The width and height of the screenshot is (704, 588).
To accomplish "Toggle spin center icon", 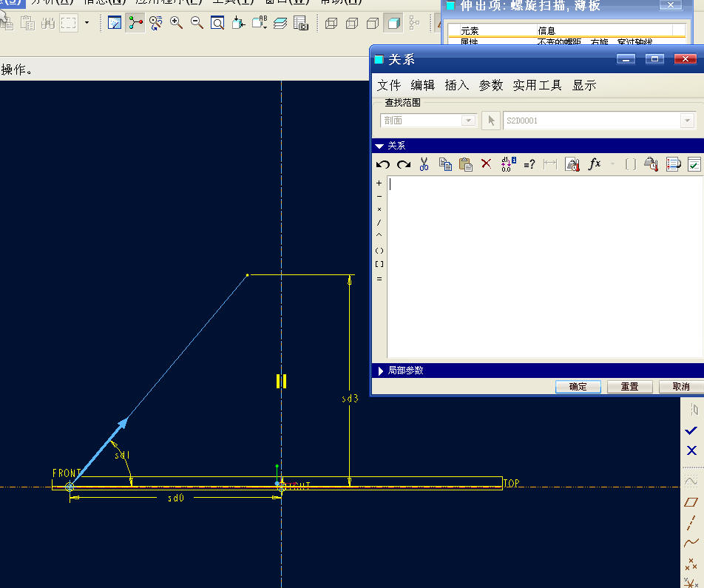I will pyautogui.click(x=135, y=23).
